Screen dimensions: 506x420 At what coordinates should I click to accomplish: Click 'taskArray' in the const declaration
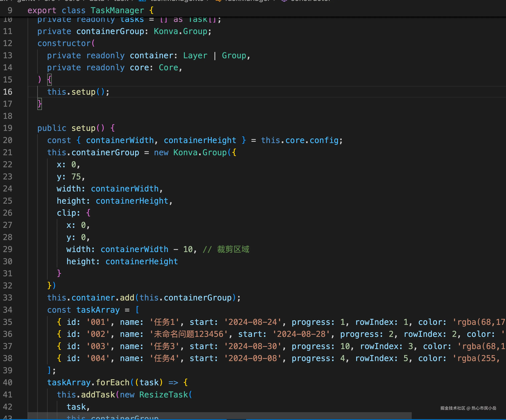[x=98, y=310]
